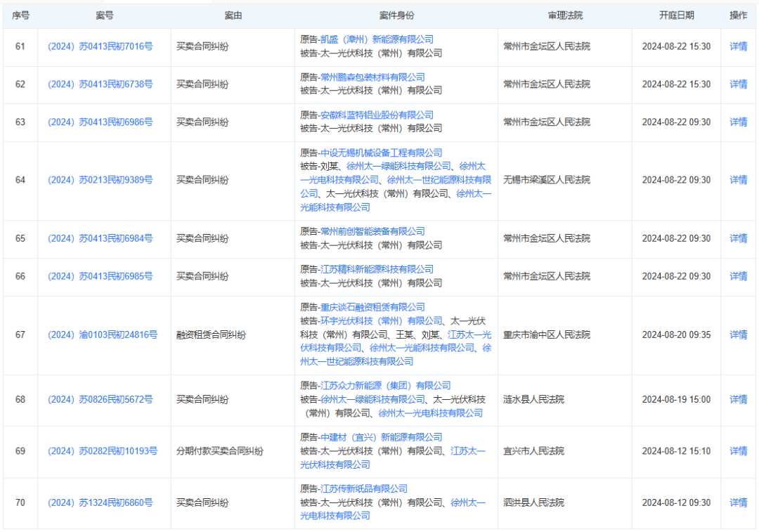759x532 pixels.
Task: Open 详情 for row 61
Action: [x=738, y=46]
